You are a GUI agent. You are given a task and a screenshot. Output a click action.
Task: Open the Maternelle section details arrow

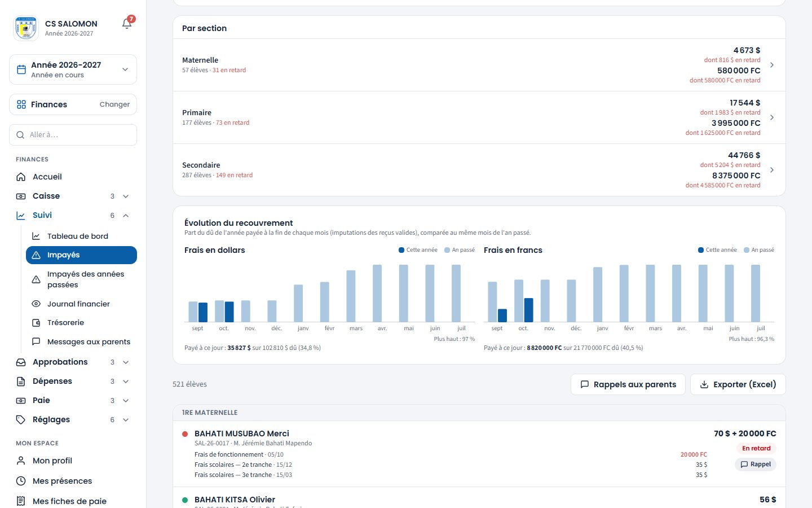coord(772,65)
